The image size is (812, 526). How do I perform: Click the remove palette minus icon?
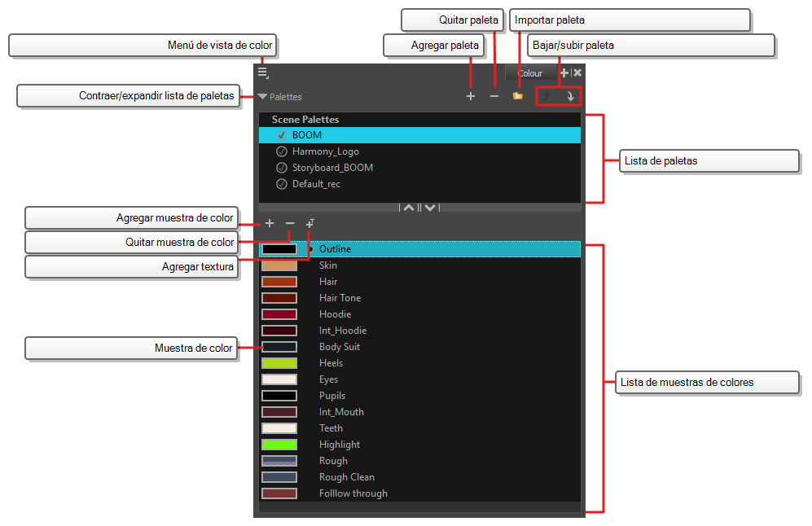tap(494, 96)
